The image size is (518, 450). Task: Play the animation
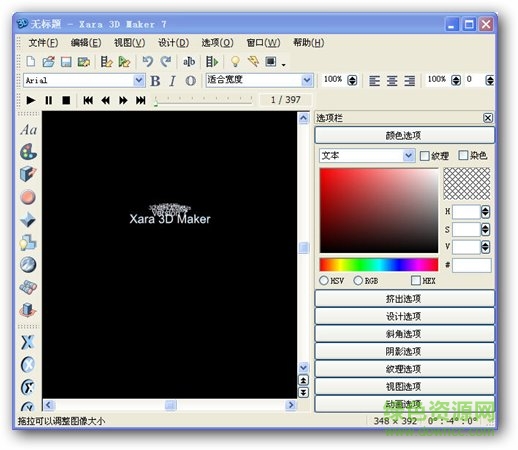click(x=31, y=100)
